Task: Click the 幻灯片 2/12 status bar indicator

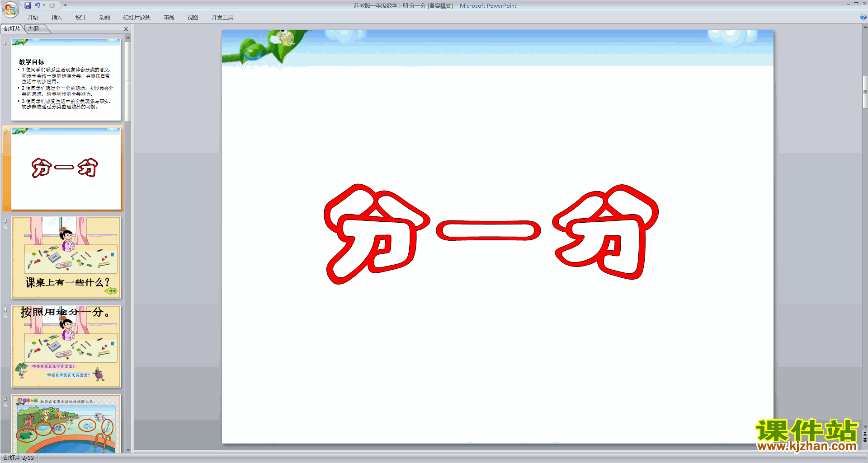Action: [19, 458]
